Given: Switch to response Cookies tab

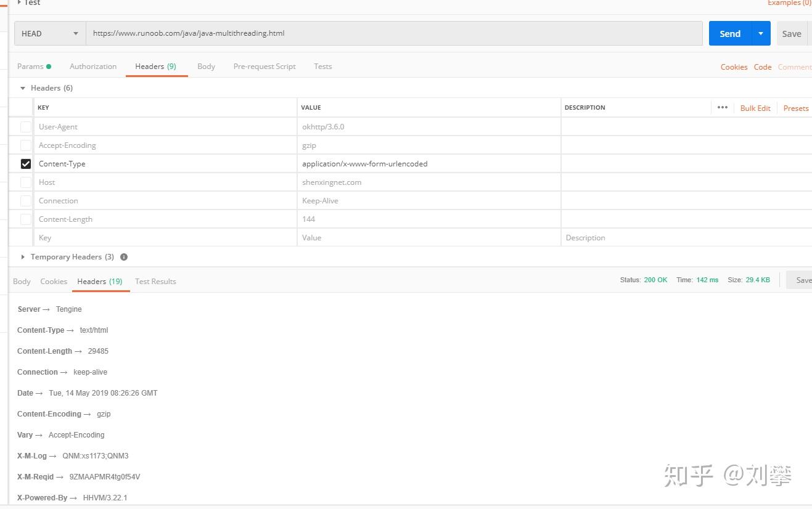Looking at the screenshot, I should pyautogui.click(x=54, y=282).
